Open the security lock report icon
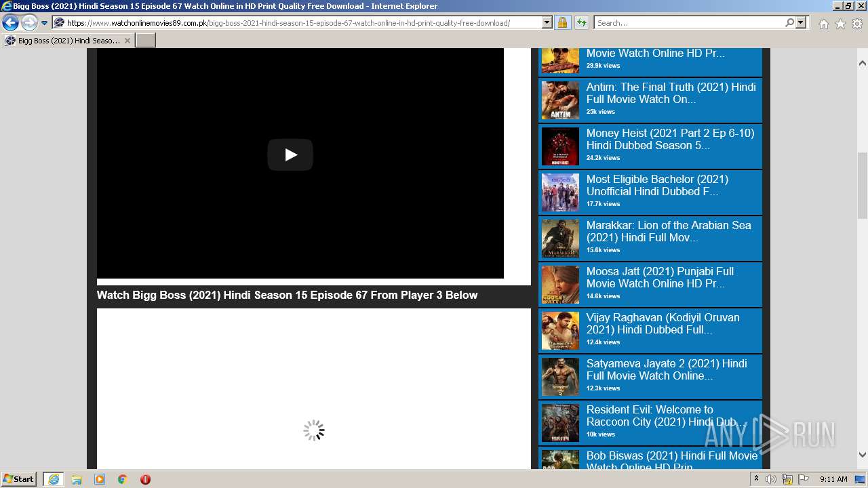Viewport: 868px width, 488px height. [x=562, y=23]
